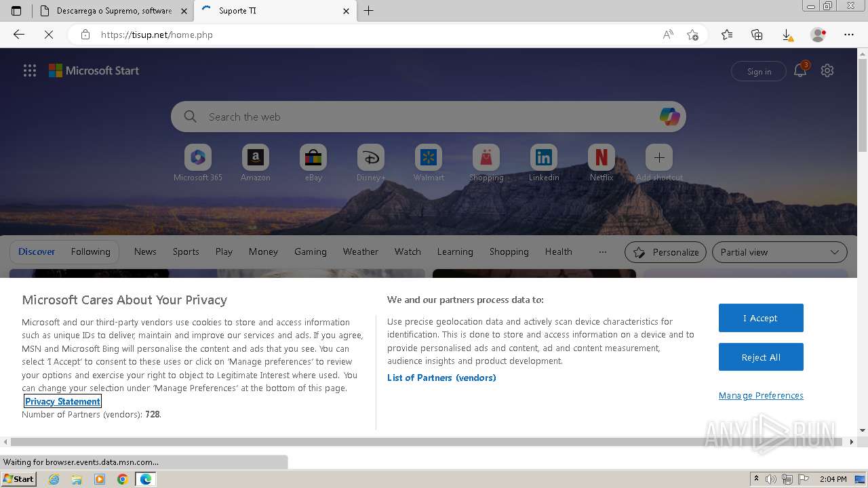The width and height of the screenshot is (868, 488).
Task: Select the Following feed tab
Action: coord(91,251)
